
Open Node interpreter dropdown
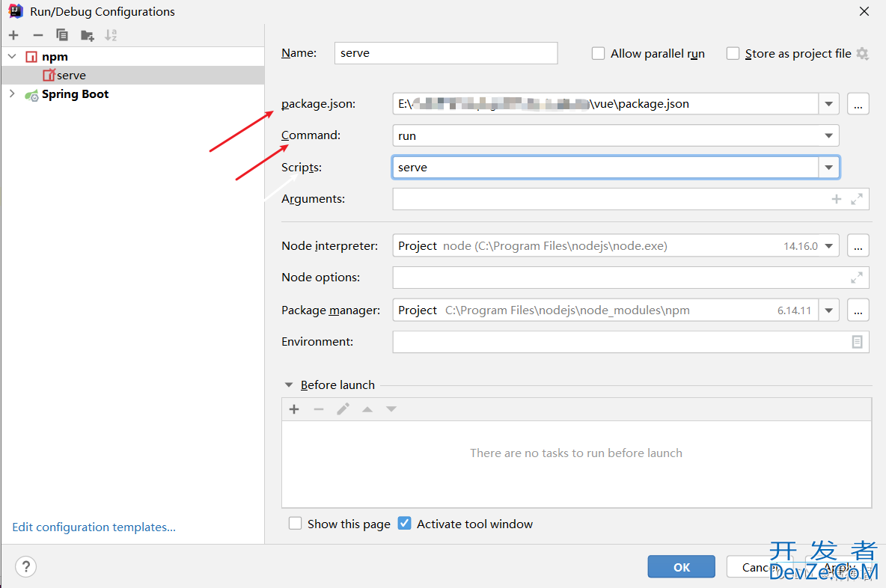(x=829, y=245)
